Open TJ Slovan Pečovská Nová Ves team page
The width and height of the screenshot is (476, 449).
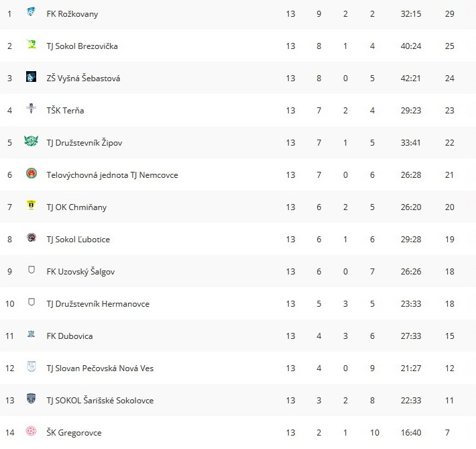coord(100,368)
